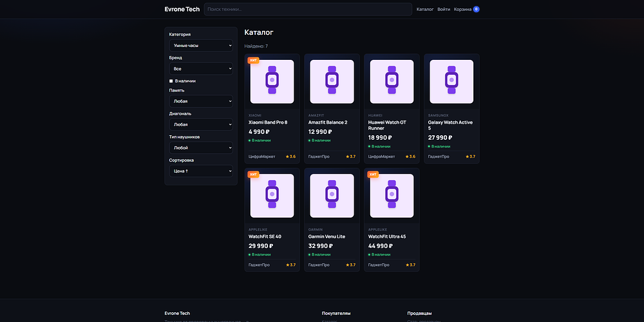Image resolution: width=644 pixels, height=322 pixels.
Task: Click the Evrone Tech footer heading
Action: [178, 314]
